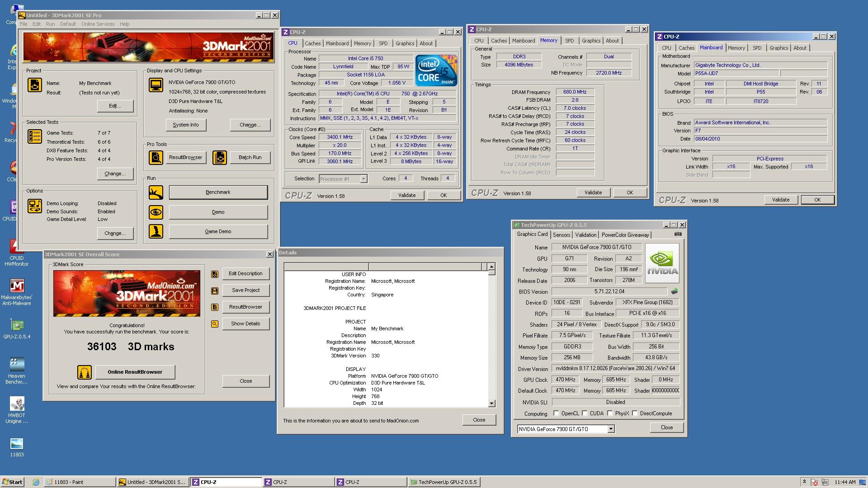
Task: Open Malwarebytes' Anti-Malware desktop icon
Action: (x=17, y=292)
